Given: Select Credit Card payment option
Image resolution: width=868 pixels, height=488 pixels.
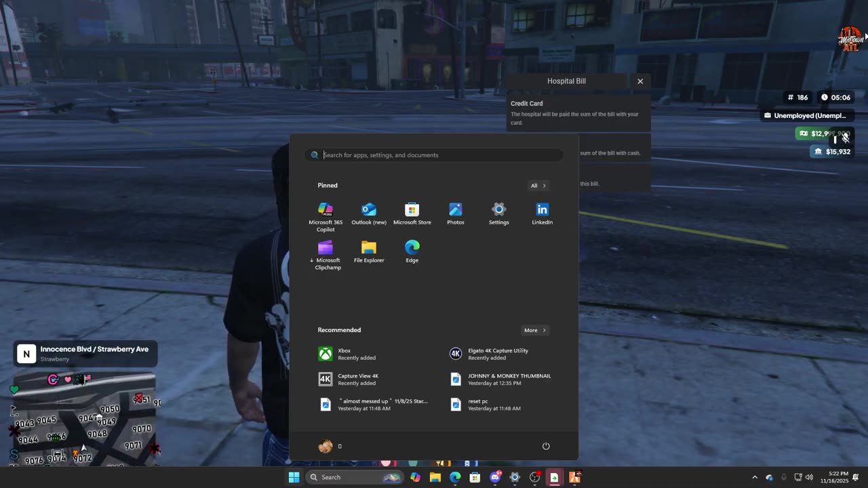Looking at the screenshot, I should point(578,113).
